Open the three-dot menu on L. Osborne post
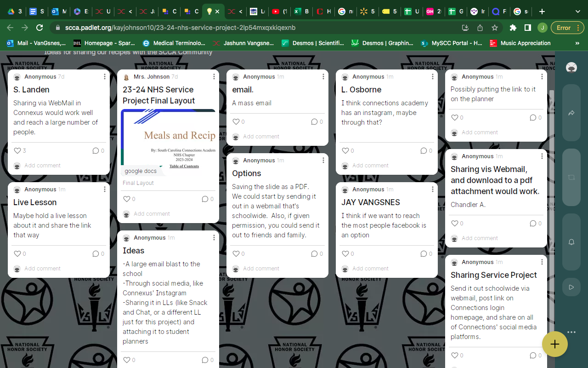This screenshot has height=368, width=588. [x=433, y=76]
